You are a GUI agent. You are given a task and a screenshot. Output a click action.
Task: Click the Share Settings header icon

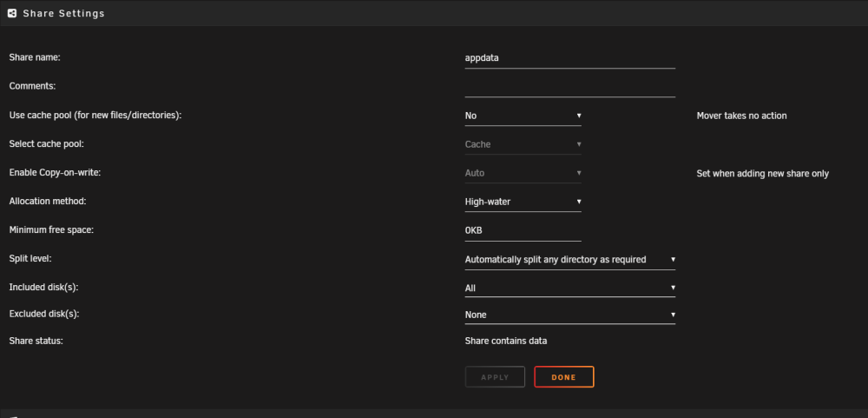(12, 13)
